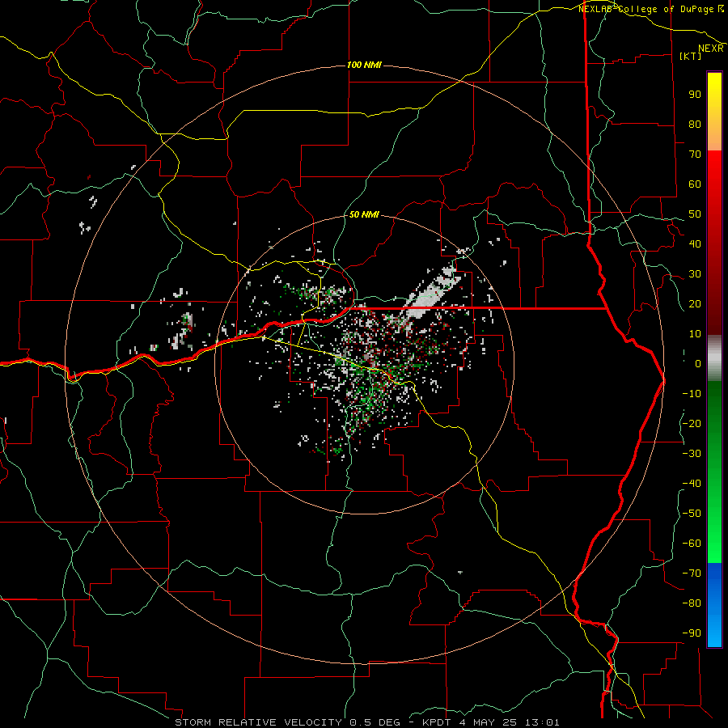Click the -70 value on the velocity scale
The image size is (728, 728).
click(x=692, y=574)
